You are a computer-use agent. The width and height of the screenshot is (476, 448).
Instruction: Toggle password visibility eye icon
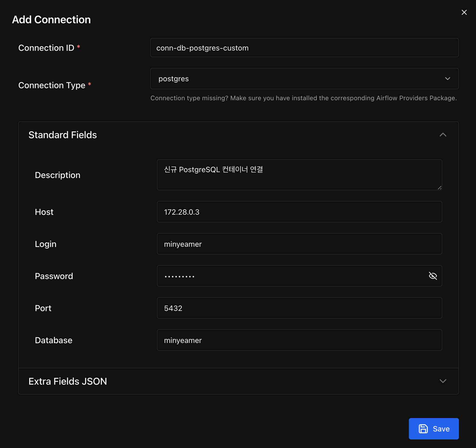tap(433, 276)
